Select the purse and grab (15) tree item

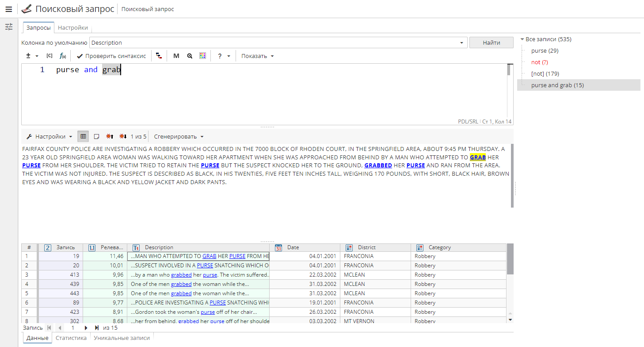point(579,85)
